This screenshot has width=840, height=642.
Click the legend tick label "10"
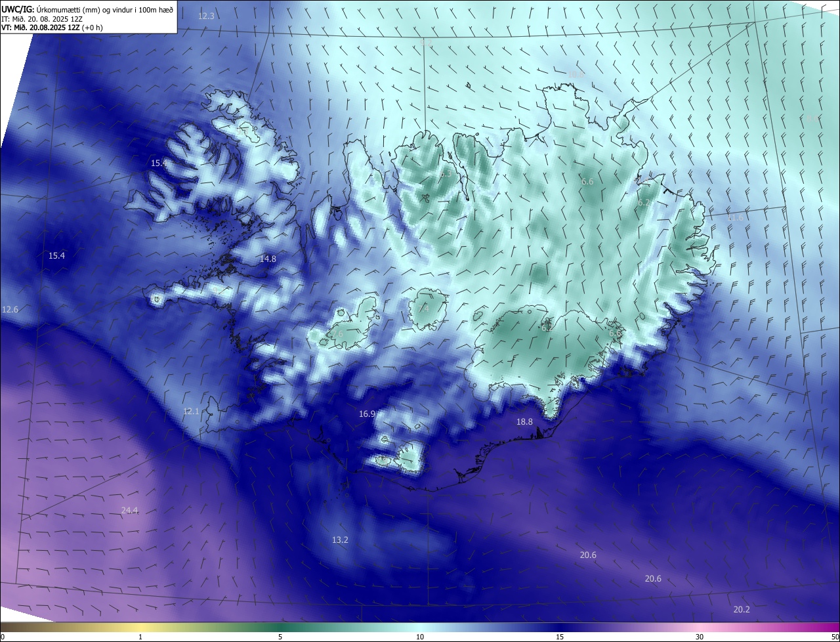click(420, 637)
